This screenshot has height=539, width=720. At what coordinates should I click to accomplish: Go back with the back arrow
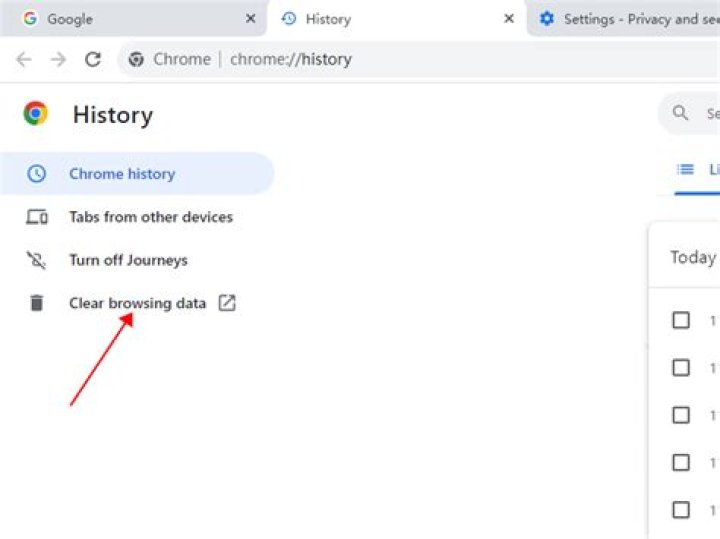[x=24, y=59]
